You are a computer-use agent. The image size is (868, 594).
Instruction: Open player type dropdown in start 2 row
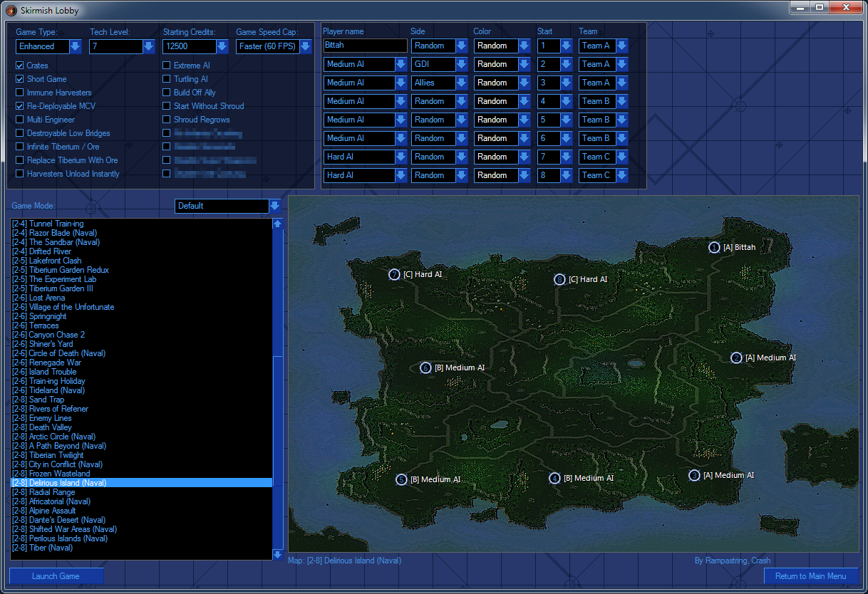tap(366, 64)
